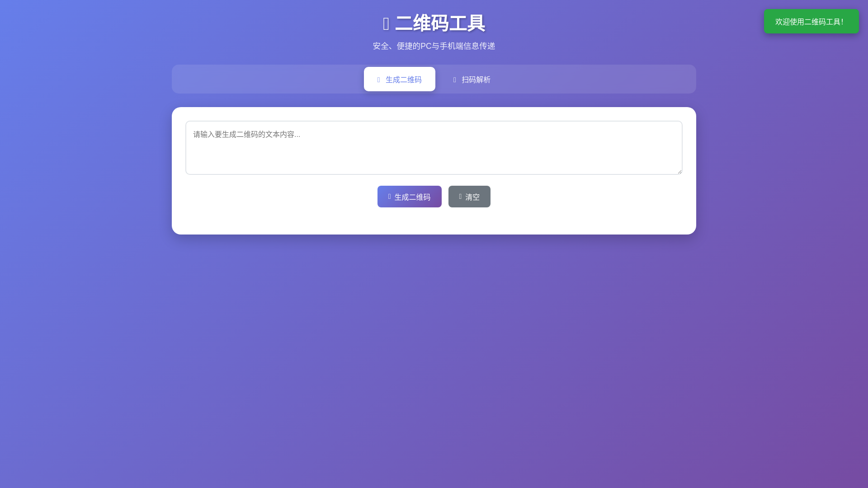868x488 pixels.
Task: Clear input with the 清空 button
Action: [x=469, y=197]
